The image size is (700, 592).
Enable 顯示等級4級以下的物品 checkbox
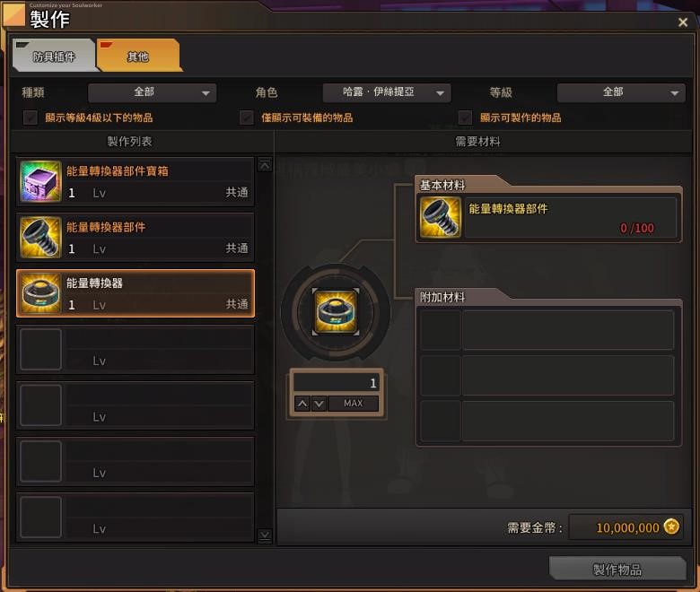click(x=30, y=118)
